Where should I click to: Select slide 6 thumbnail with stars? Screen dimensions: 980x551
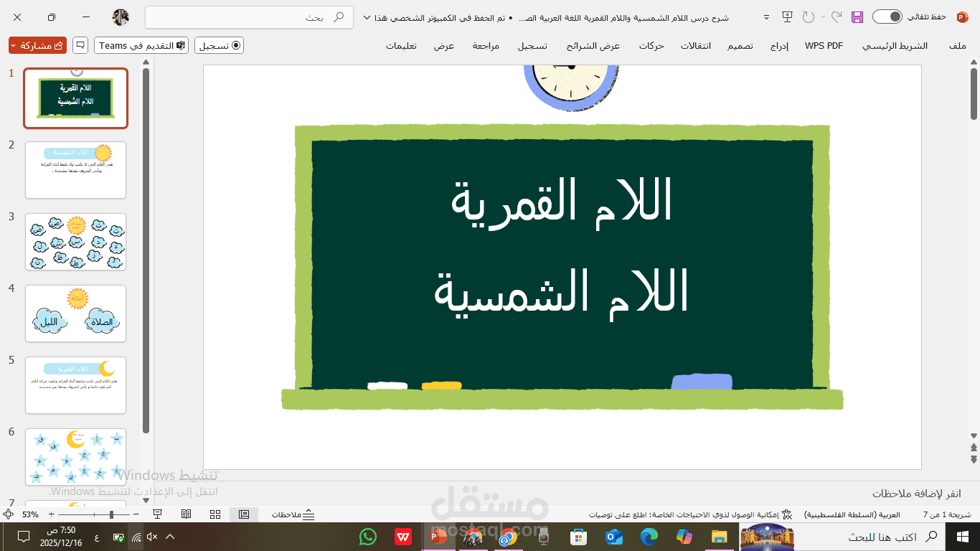tap(75, 457)
